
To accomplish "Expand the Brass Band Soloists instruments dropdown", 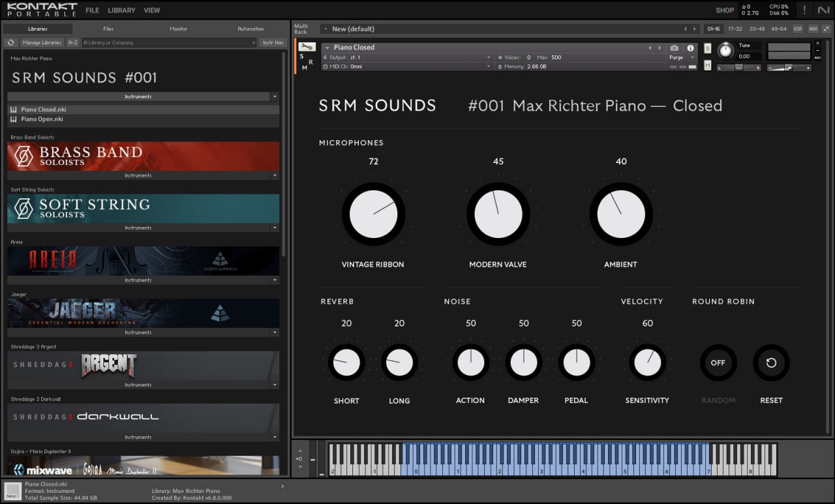I will coord(275,175).
